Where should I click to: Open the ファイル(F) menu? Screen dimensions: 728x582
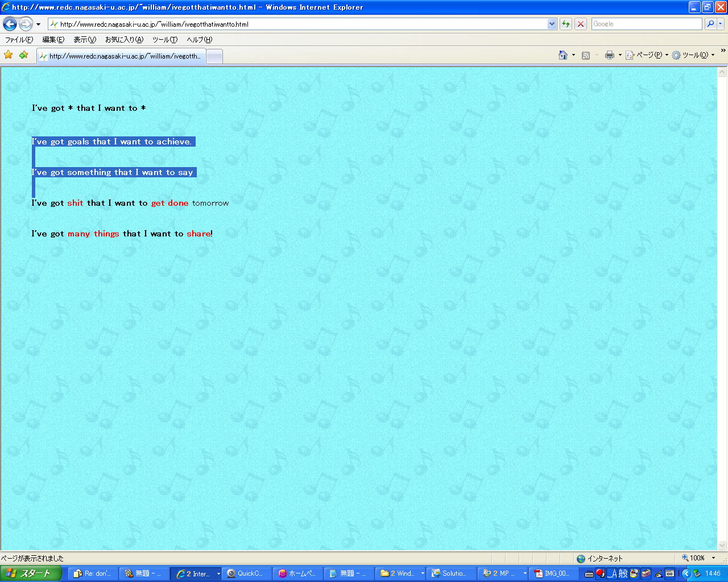point(19,40)
